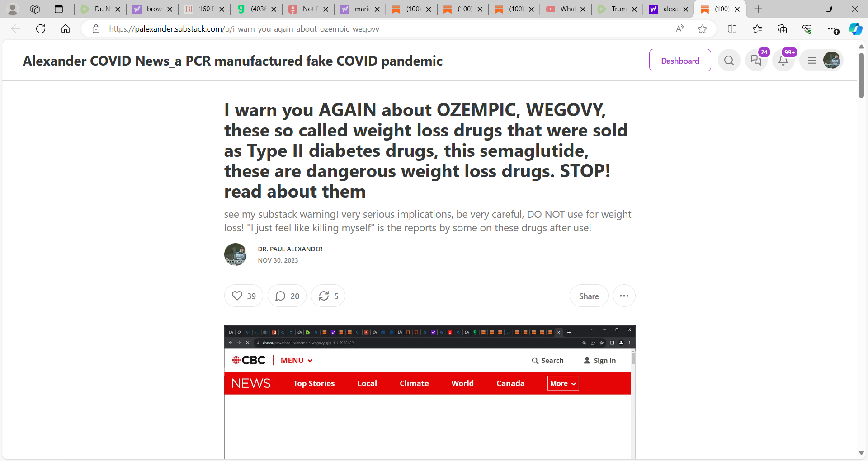Add page to favorites star icon
This screenshot has width=868, height=461.
pyautogui.click(x=702, y=29)
